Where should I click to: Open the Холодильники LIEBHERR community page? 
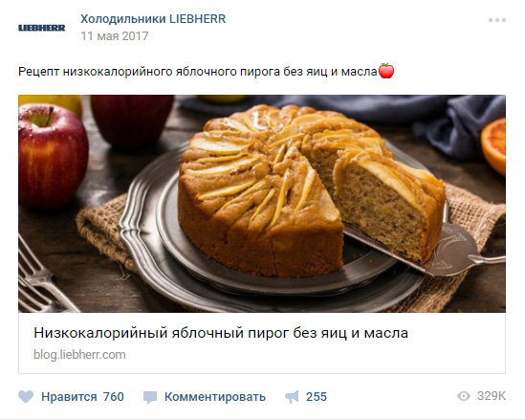[153, 19]
